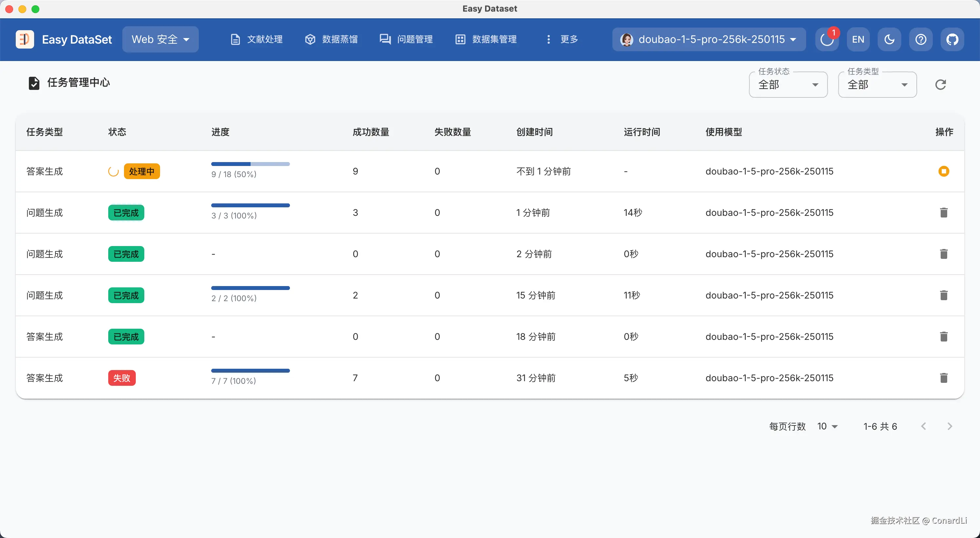Open the Web 安全 project selector
980x538 pixels.
[x=160, y=39]
